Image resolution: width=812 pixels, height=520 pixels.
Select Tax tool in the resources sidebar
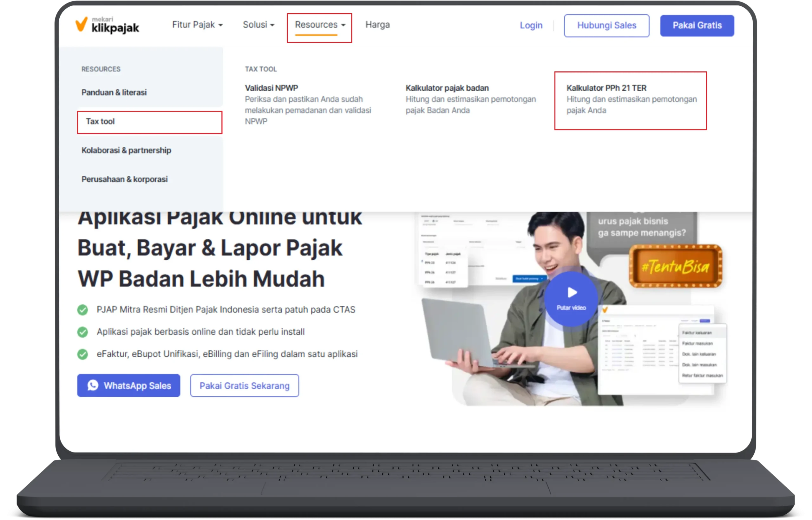[x=100, y=121]
